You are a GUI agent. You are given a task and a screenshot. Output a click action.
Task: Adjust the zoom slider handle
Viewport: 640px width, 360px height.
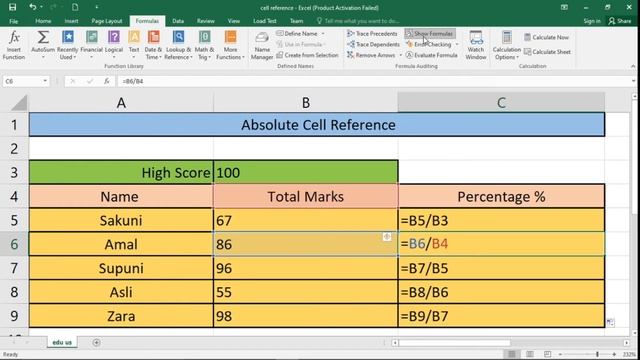pos(597,354)
